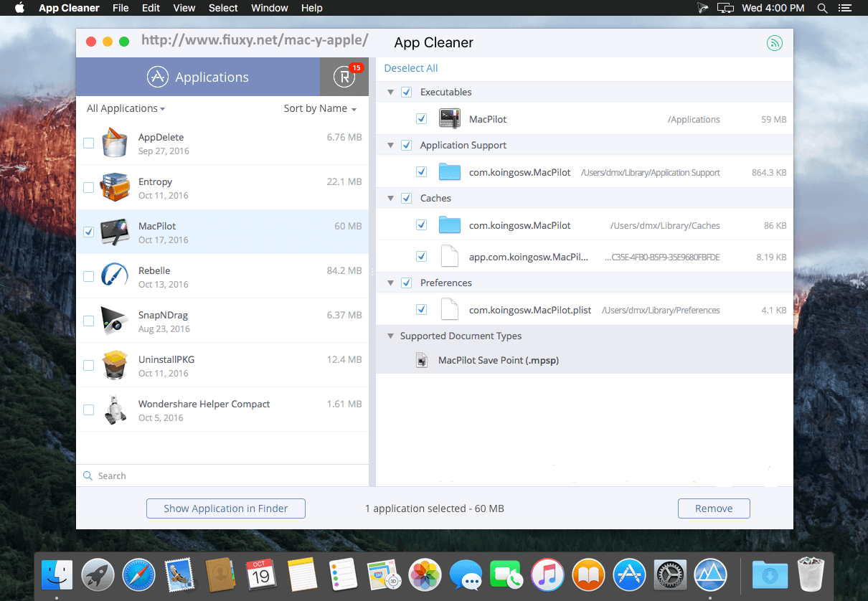The width and height of the screenshot is (868, 601).
Task: Open the View menu
Action: coord(184,8)
